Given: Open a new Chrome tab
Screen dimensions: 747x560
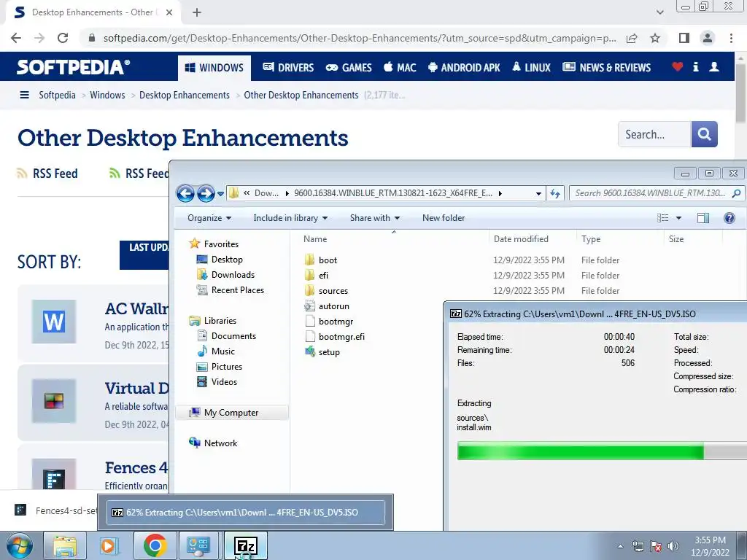Looking at the screenshot, I should (x=197, y=13).
